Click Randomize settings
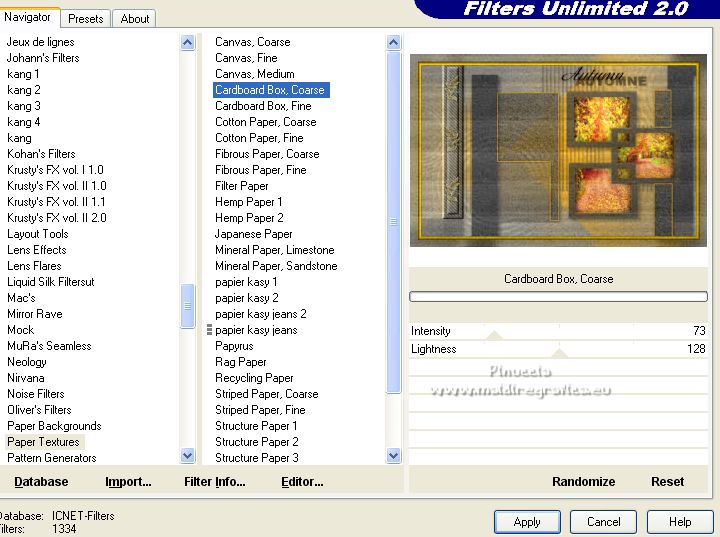 [584, 481]
